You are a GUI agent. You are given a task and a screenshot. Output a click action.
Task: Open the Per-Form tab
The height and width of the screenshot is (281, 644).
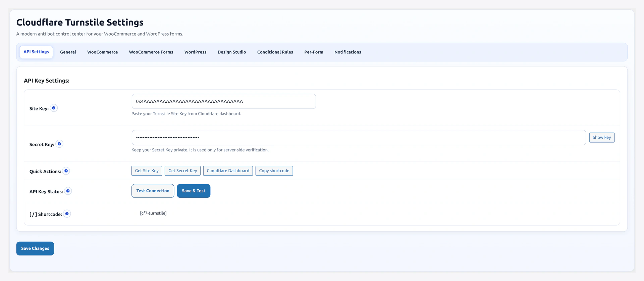(314, 52)
